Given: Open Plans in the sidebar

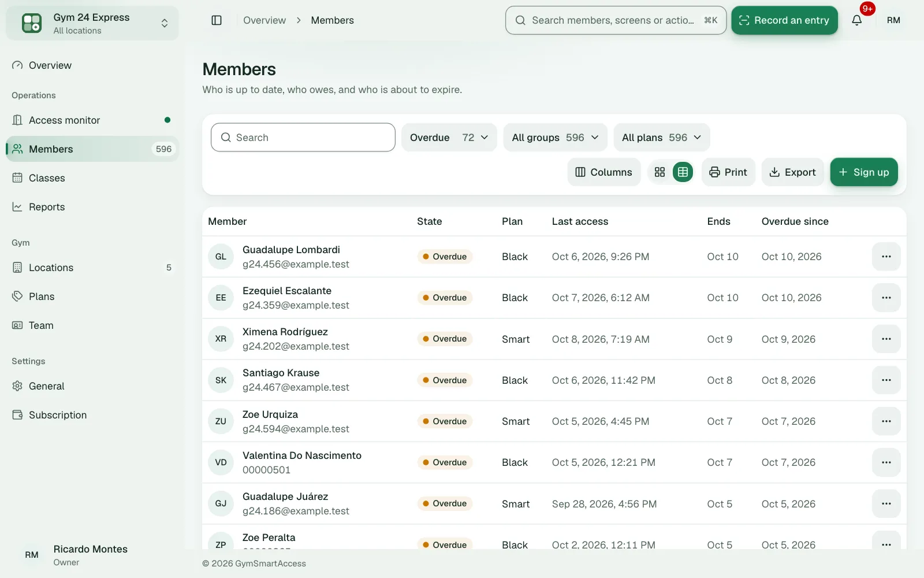Looking at the screenshot, I should tap(92, 297).
